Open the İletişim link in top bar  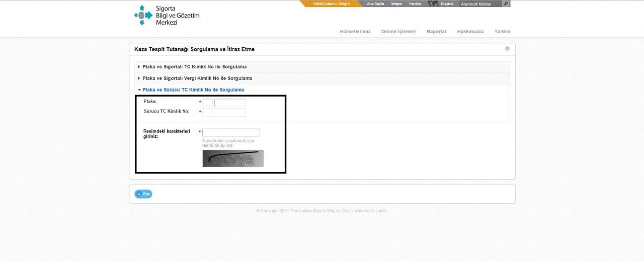click(396, 4)
